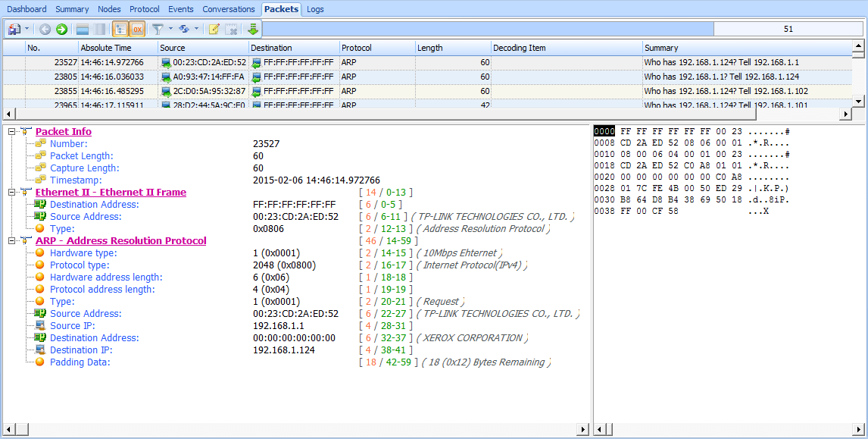Click the source icon beside A0:93:47:14:FF:FA
The image size is (868, 439).
166,77
